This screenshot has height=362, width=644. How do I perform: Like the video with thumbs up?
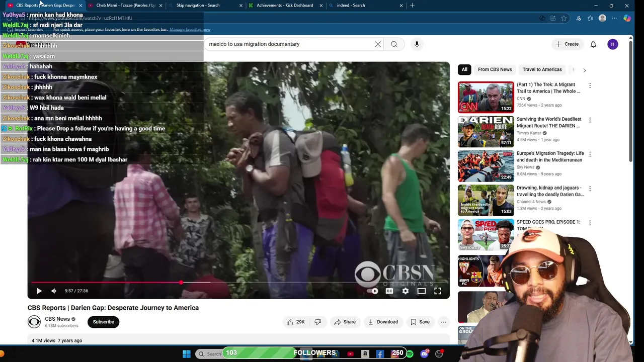coord(296,322)
